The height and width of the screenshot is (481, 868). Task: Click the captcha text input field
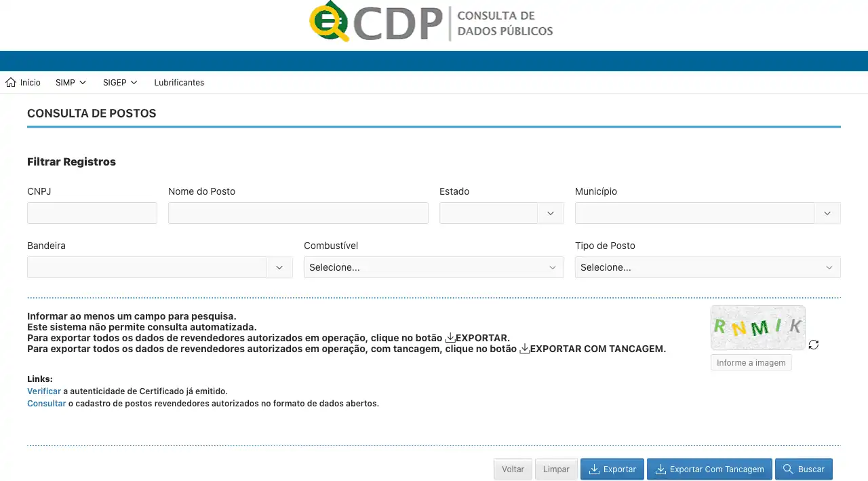pos(751,362)
